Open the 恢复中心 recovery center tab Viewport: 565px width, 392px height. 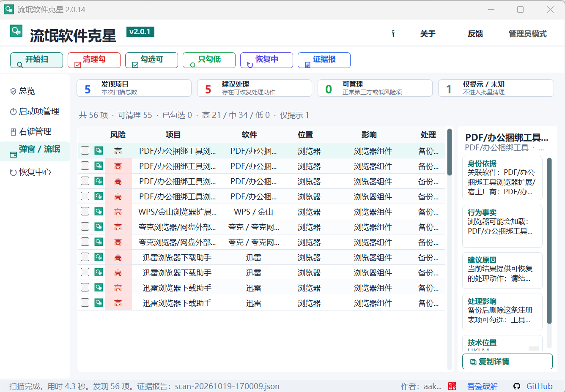click(x=35, y=172)
